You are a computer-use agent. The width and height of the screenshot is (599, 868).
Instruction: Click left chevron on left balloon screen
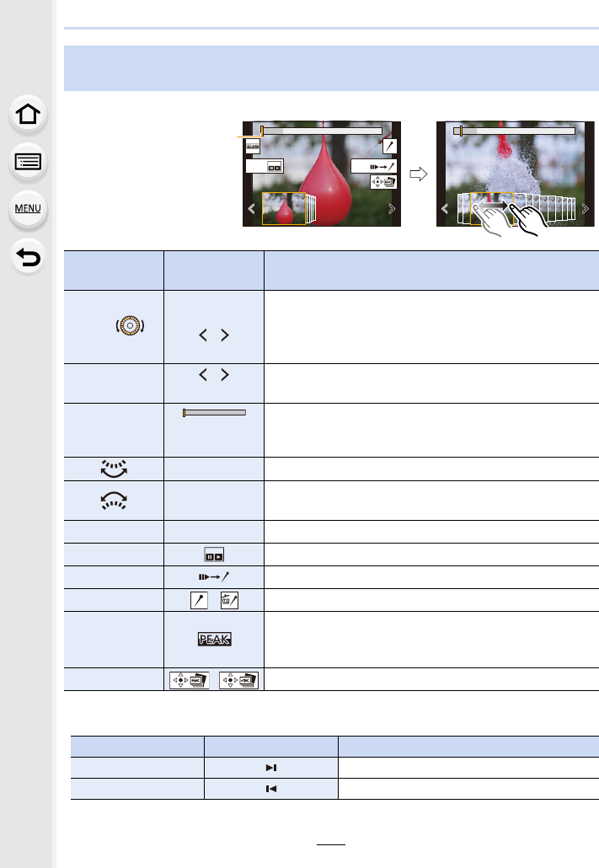(251, 209)
